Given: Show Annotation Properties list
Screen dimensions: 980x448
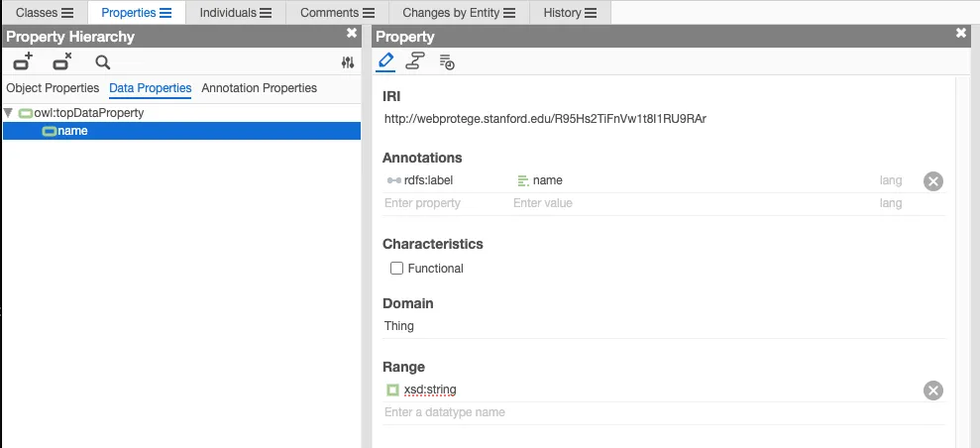Looking at the screenshot, I should (x=260, y=88).
